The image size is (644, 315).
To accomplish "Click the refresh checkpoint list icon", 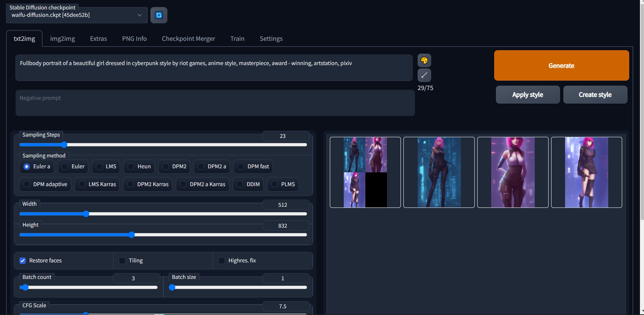I will pyautogui.click(x=159, y=15).
